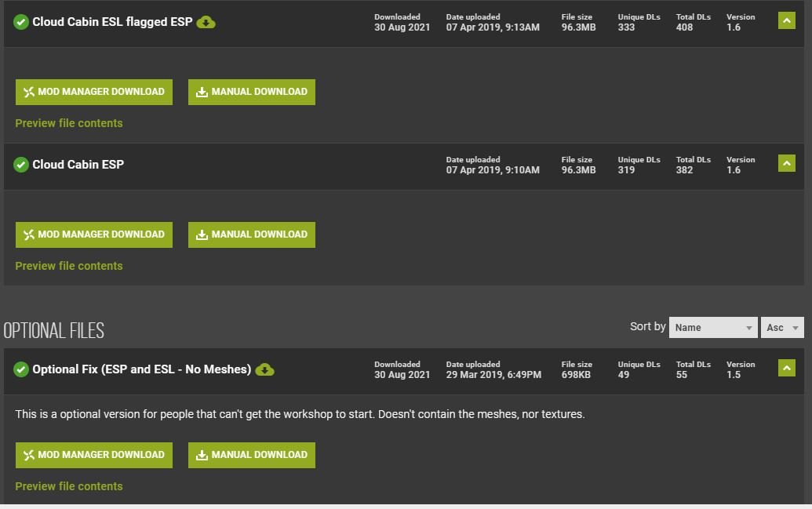The image size is (812, 509).
Task: Click green checkmark beside Optional Fix file
Action: click(x=21, y=369)
